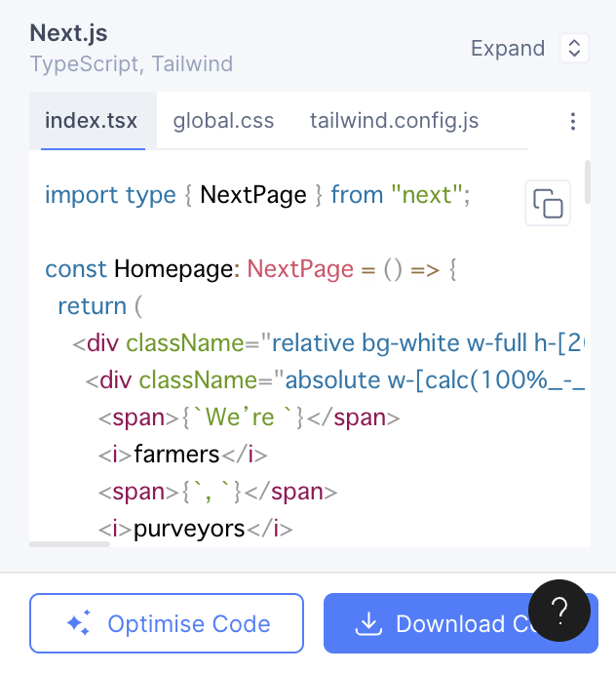This screenshot has width=616, height=673.
Task: Click the comma span code line
Action: click(x=217, y=492)
